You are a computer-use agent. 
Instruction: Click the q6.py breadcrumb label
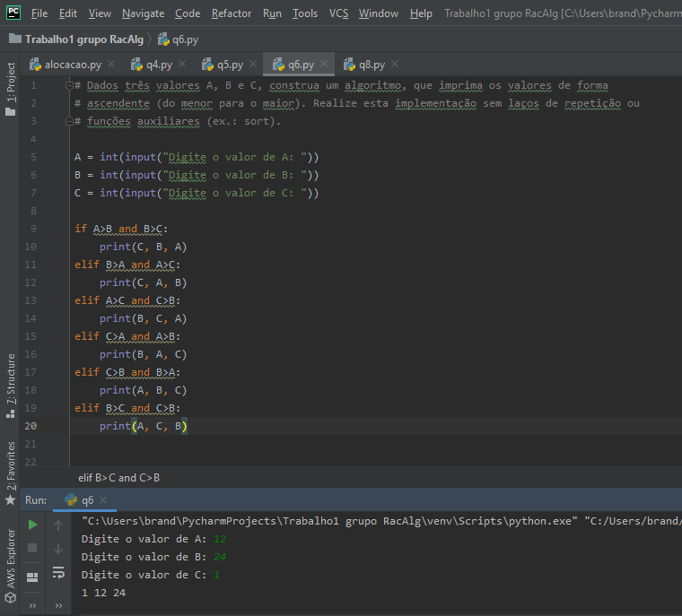pyautogui.click(x=185, y=39)
